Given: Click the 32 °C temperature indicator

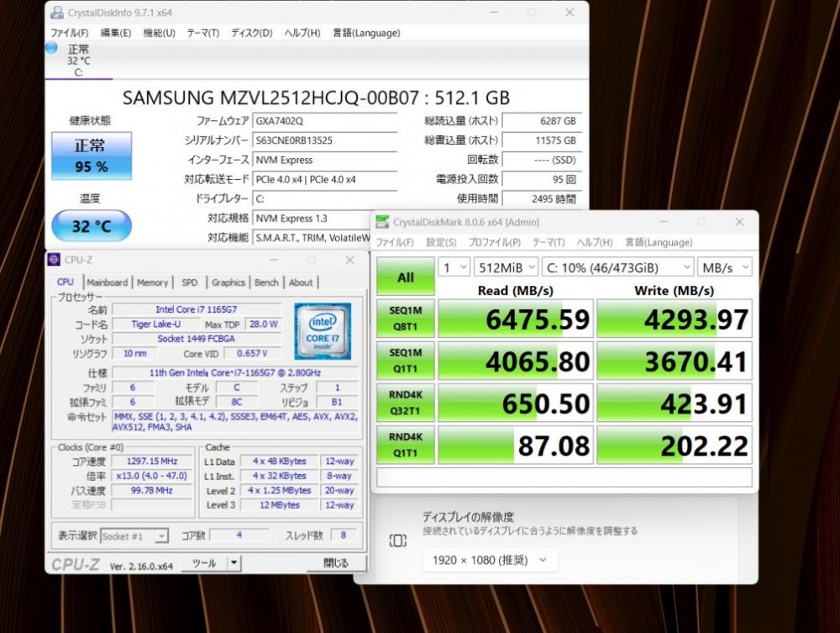Looking at the screenshot, I should (x=92, y=225).
